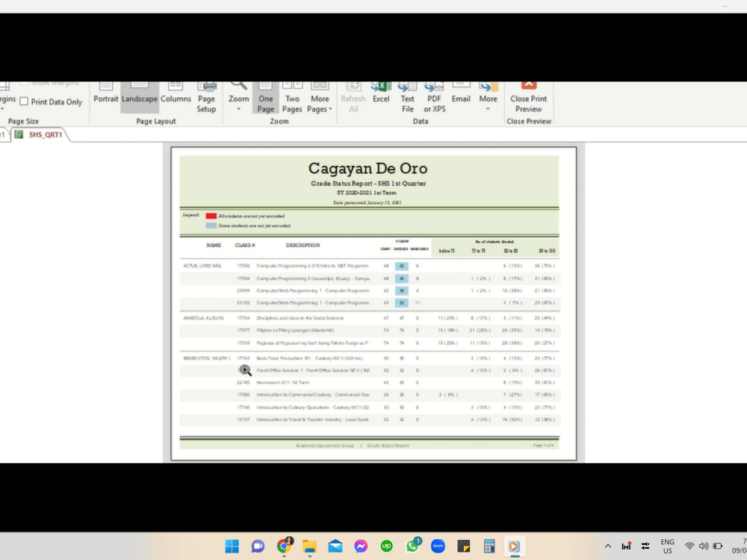
Task: Open File Explorer from taskbar
Action: pyautogui.click(x=310, y=547)
